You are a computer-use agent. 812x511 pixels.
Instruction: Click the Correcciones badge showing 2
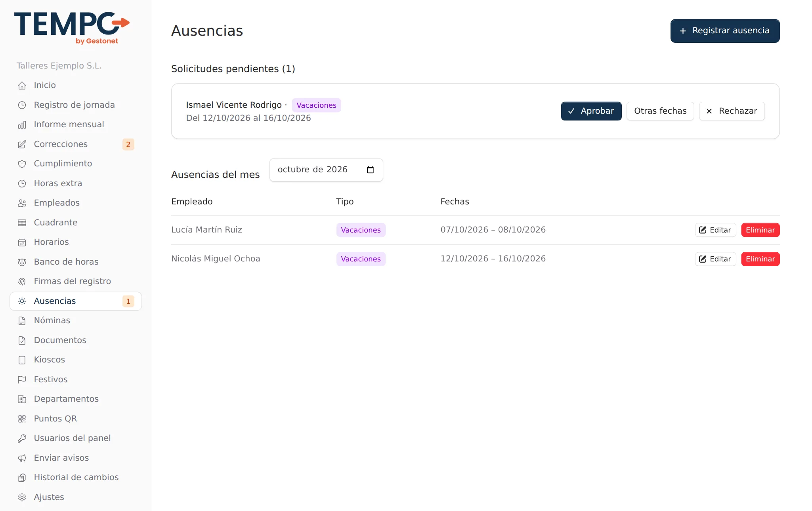click(x=128, y=144)
